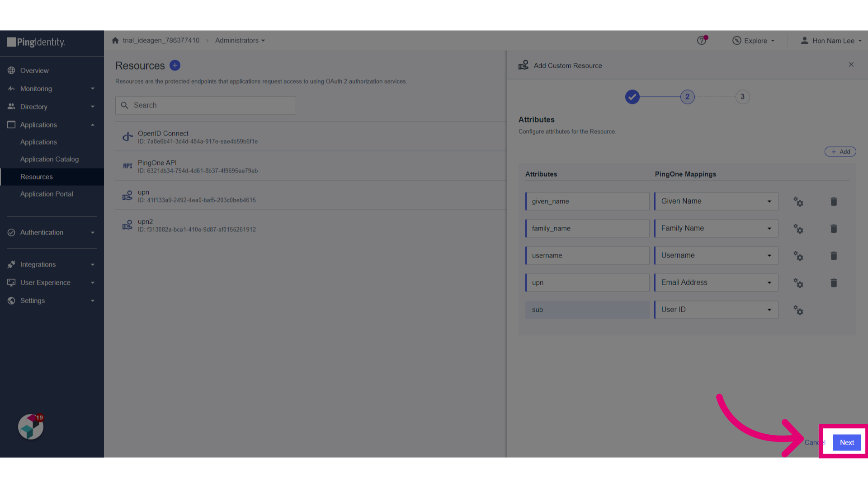Open the PingOne API resource
Viewport: 868px width, 488px height.
pyautogui.click(x=311, y=166)
